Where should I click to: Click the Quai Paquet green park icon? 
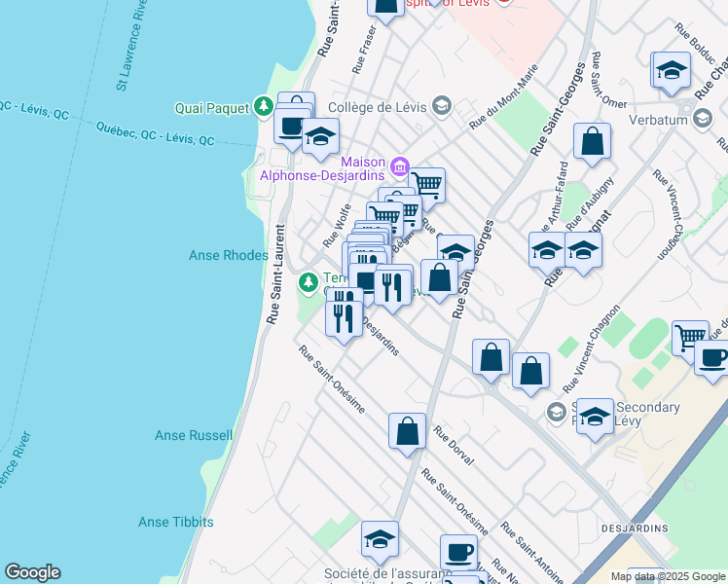coord(264,108)
